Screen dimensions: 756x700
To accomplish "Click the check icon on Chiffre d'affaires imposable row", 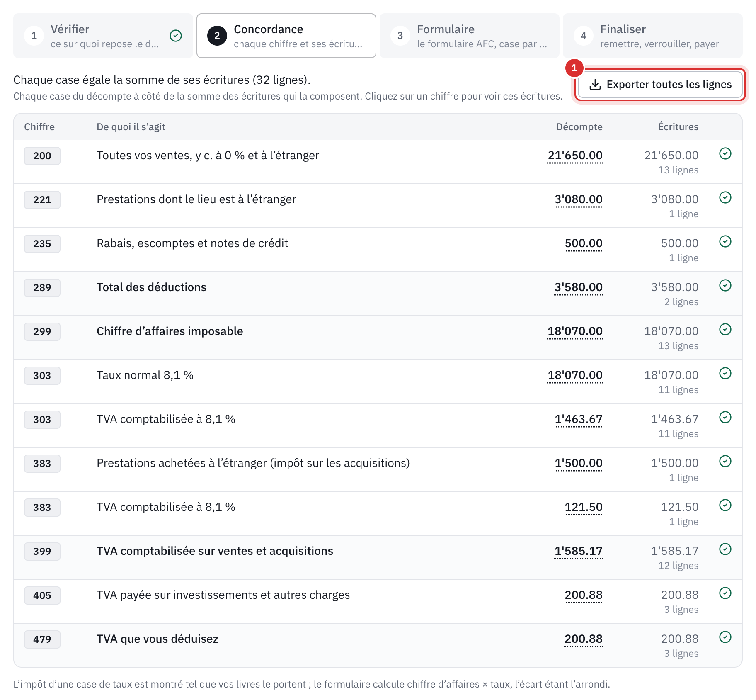I will click(725, 330).
